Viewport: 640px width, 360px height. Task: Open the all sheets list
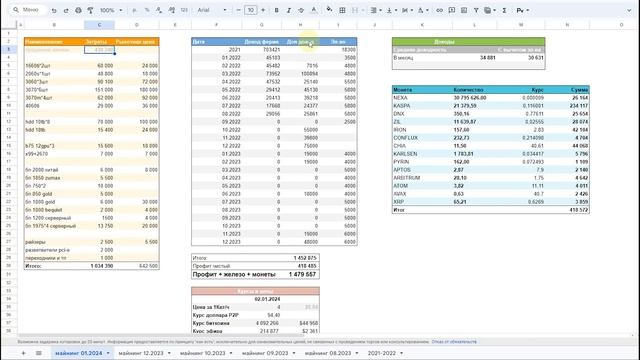(x=38, y=353)
